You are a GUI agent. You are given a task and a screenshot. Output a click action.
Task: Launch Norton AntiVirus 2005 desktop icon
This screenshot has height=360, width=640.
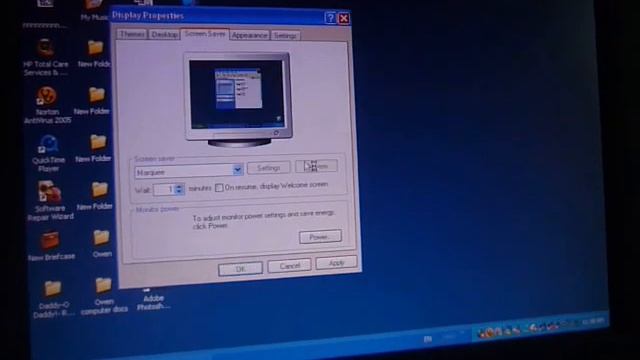pos(47,105)
